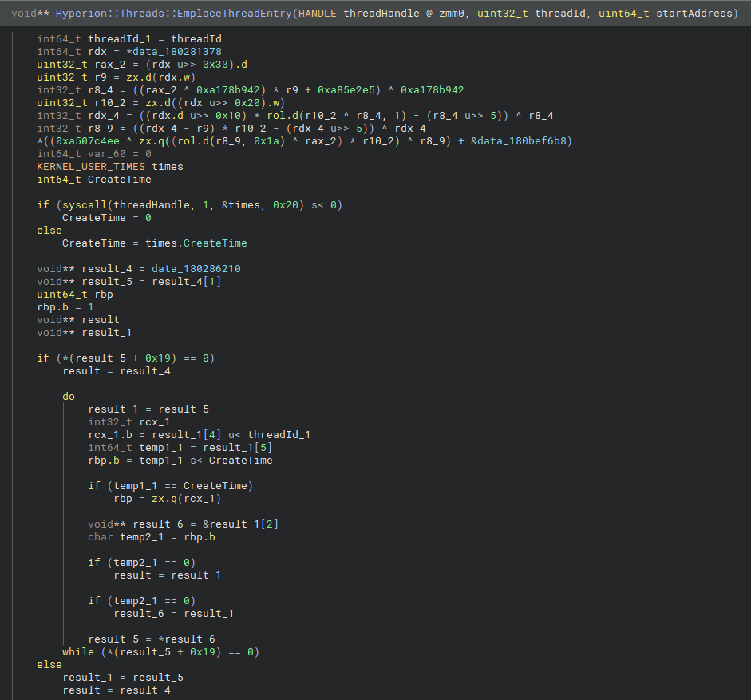Click the Hyperion::Threads::EmplaceThreadEntry function name

coord(174,14)
